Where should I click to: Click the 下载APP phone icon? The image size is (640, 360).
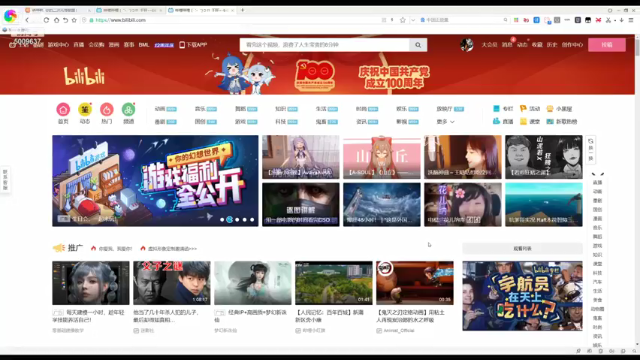[x=182, y=45]
